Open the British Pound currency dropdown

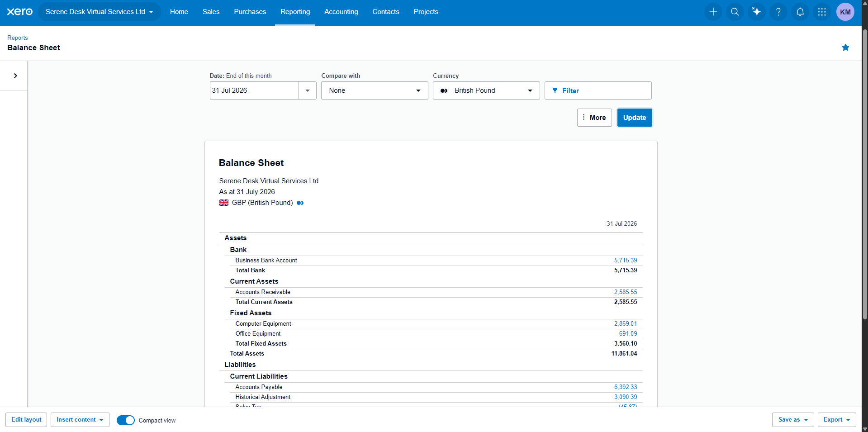[486, 90]
